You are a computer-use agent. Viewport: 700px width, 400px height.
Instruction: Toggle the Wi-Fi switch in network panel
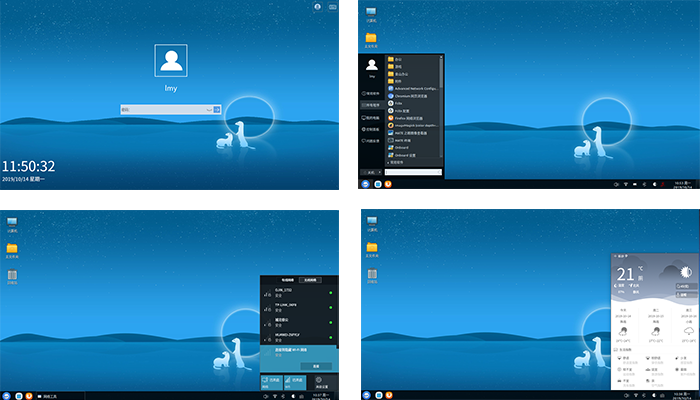pyautogui.click(x=295, y=383)
